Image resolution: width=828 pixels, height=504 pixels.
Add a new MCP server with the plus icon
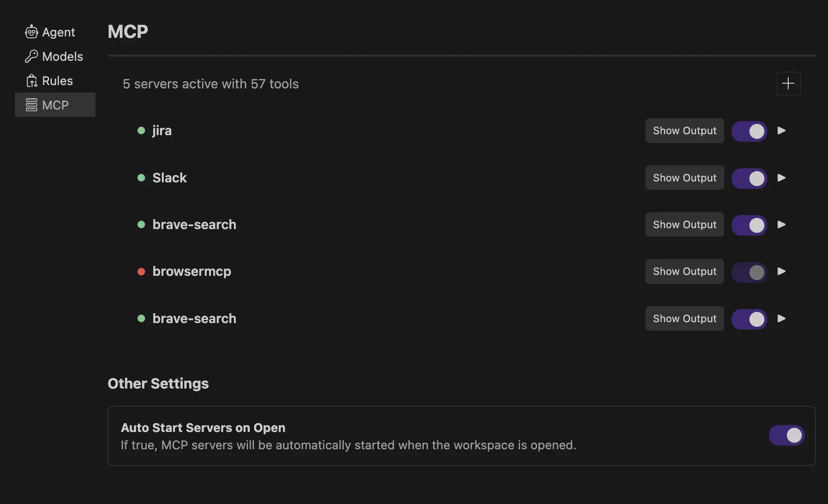(x=788, y=84)
